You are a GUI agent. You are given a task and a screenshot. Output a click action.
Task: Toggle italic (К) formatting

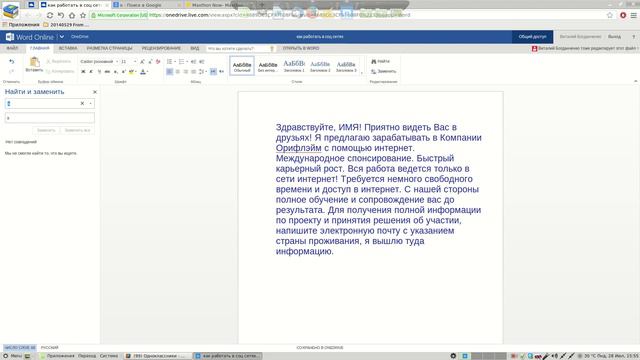(x=91, y=71)
